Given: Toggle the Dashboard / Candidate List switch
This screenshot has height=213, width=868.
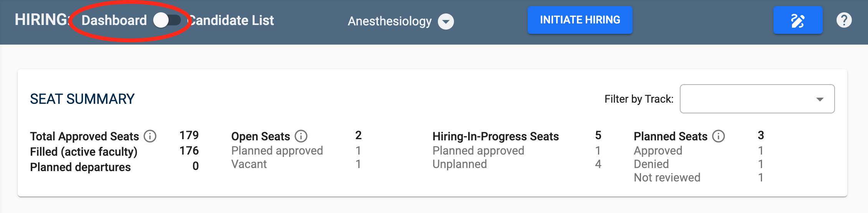Looking at the screenshot, I should [x=167, y=20].
